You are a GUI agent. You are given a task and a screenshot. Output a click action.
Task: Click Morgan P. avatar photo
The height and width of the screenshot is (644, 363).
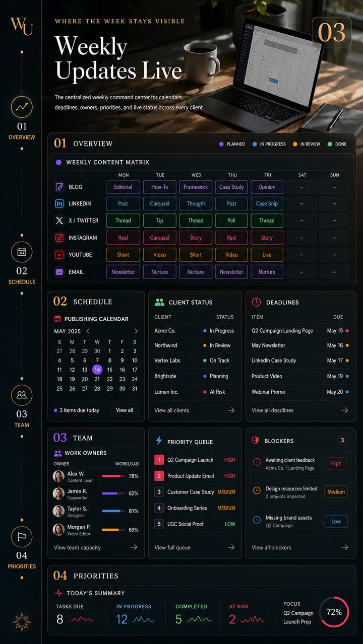pyautogui.click(x=59, y=529)
